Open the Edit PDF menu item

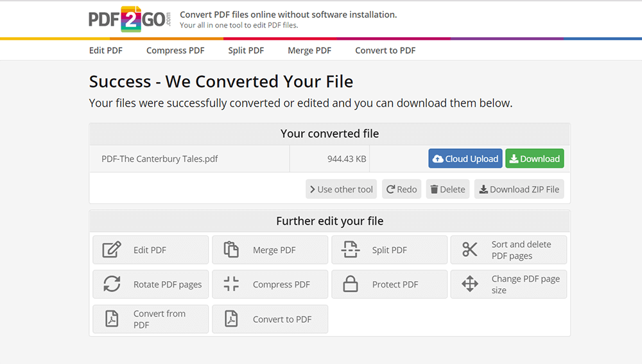(106, 50)
